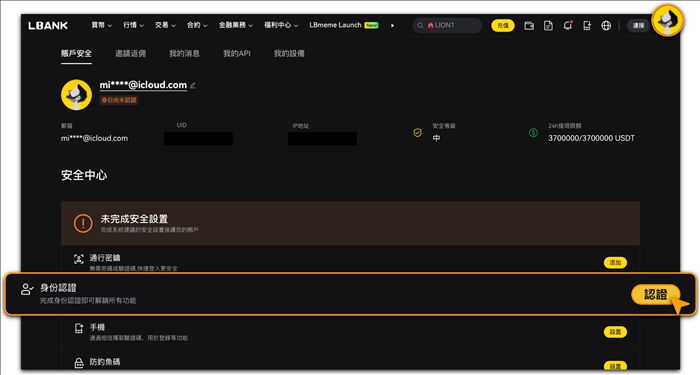Click the 通行密鑰 row label
This screenshot has height=375, width=700.
pyautogui.click(x=105, y=258)
